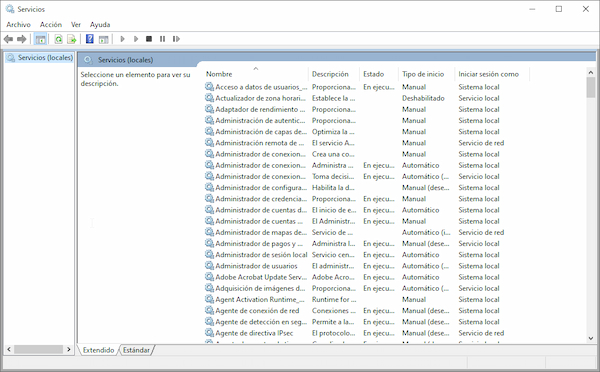Toggle the show/hide console tree toolbar icon
The image size is (600, 372).
click(41, 39)
